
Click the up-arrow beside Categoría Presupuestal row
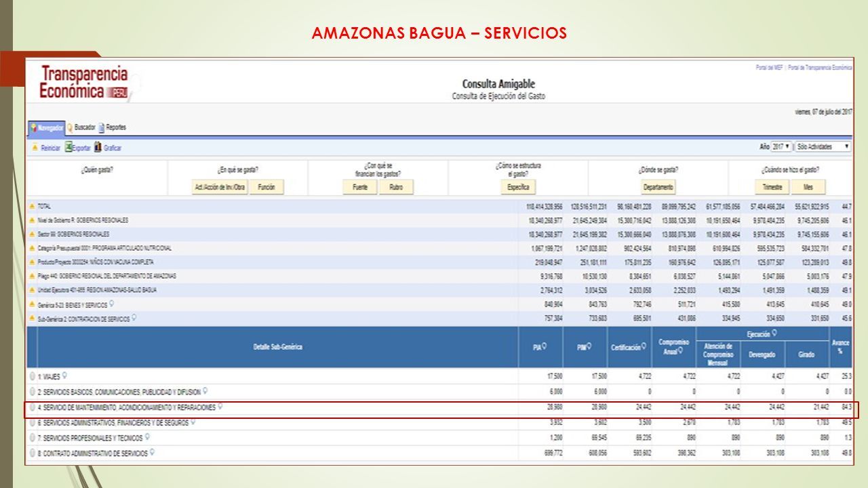click(x=32, y=248)
